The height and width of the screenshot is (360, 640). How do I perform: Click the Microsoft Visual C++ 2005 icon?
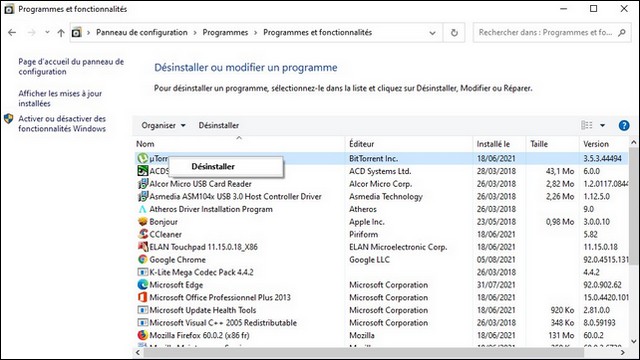(x=142, y=322)
